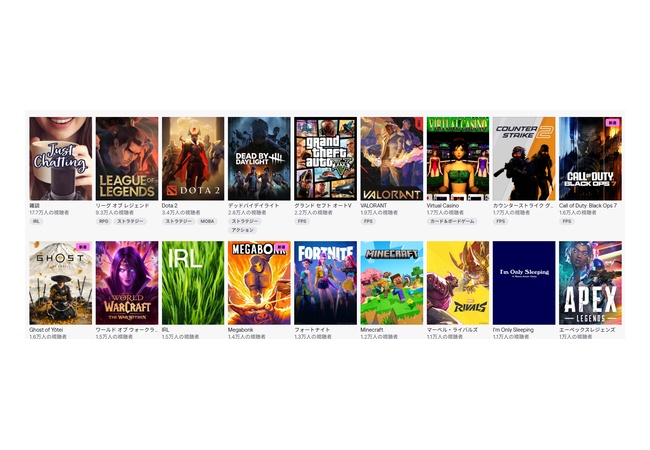The height and width of the screenshot is (450, 650).
Task: Open the World of Warcraft cover
Action: (x=126, y=282)
